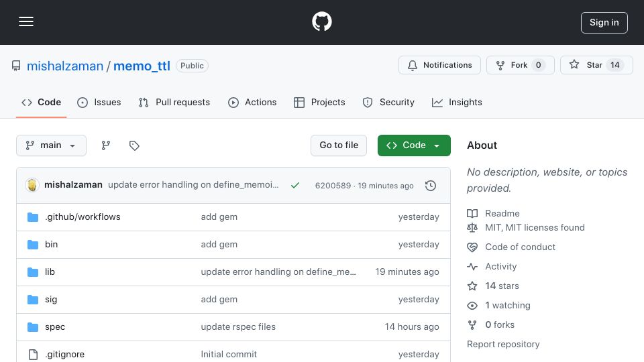Image resolution: width=644 pixels, height=362 pixels.
Task: Open the Insights tab
Action: click(x=457, y=102)
